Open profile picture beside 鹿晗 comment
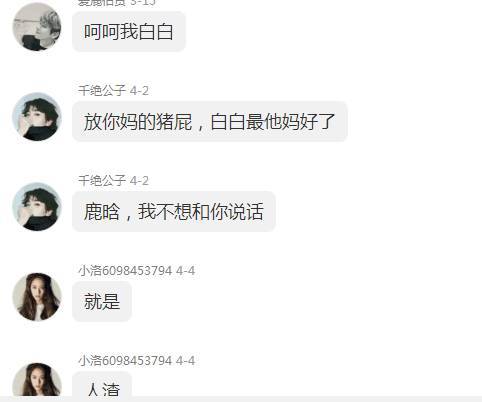The width and height of the screenshot is (482, 402). (37, 207)
